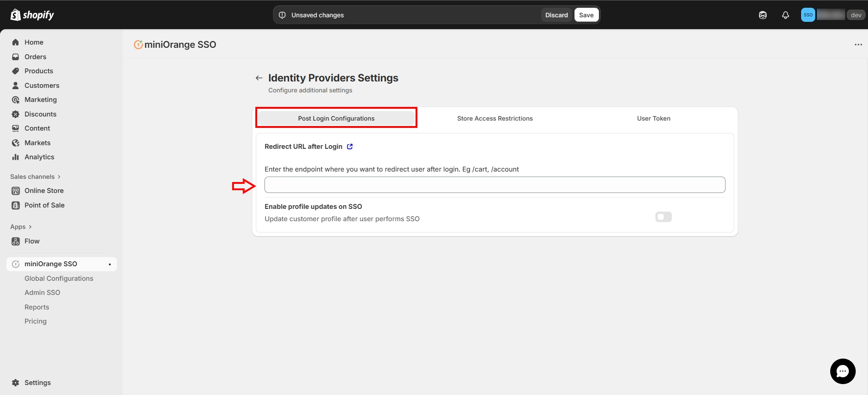Click the Discounts badge icon
This screenshot has height=395, width=868.
15,114
